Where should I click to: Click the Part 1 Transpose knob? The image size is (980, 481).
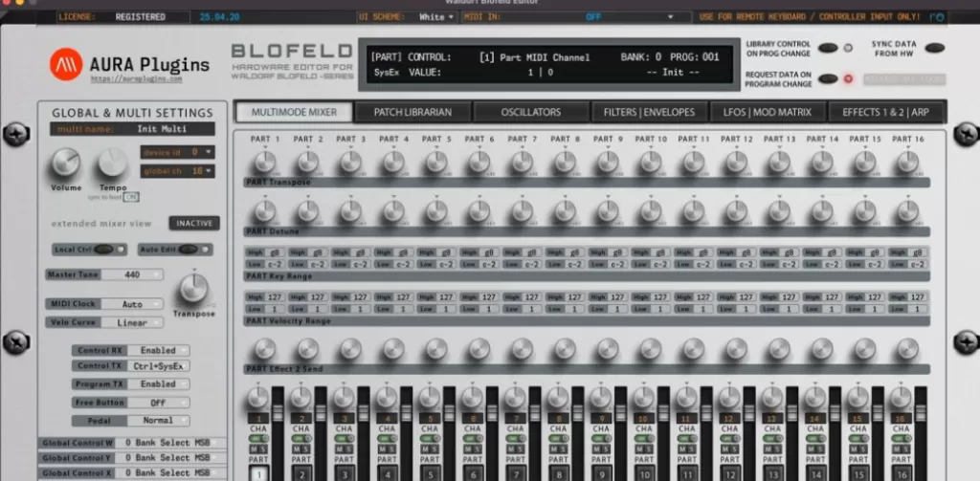pyautogui.click(x=265, y=163)
